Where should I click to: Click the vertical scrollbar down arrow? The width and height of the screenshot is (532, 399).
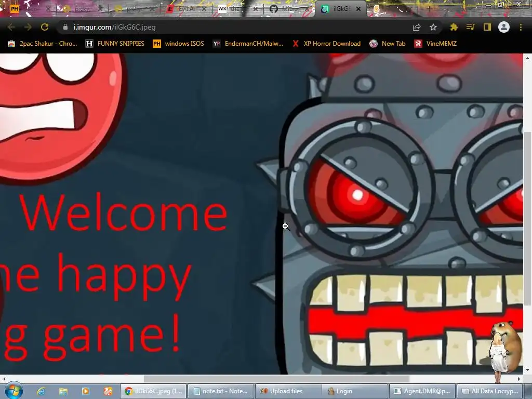pyautogui.click(x=527, y=369)
